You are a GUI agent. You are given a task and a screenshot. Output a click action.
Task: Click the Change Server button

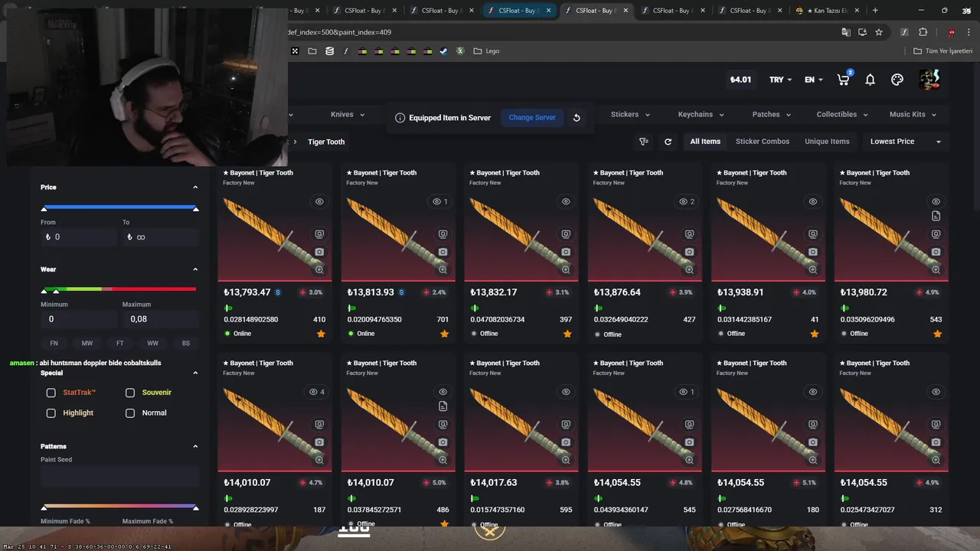[532, 118]
